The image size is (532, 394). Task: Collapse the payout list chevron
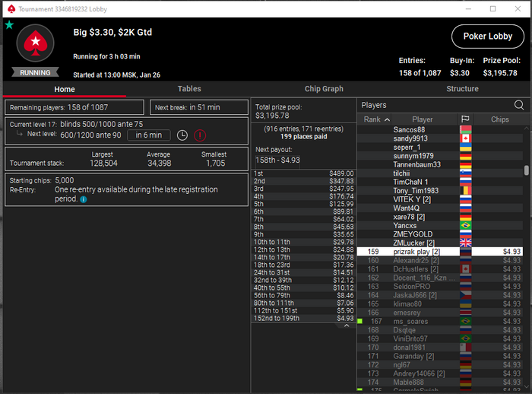347,326
